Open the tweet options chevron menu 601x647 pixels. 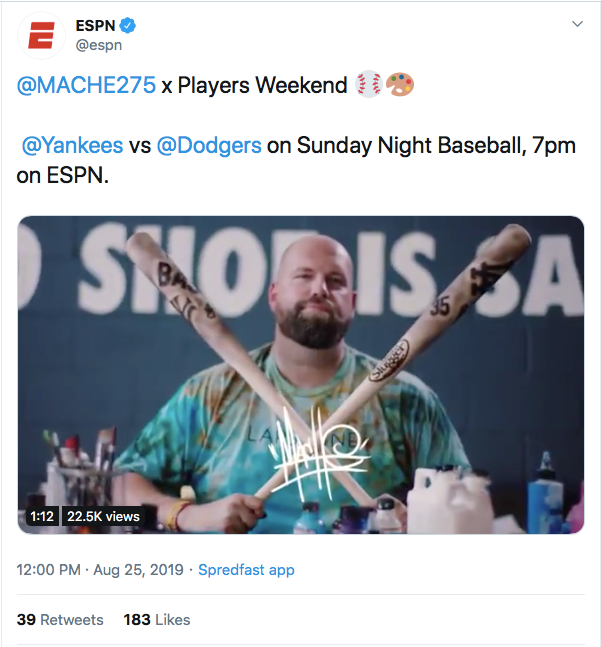(576, 24)
